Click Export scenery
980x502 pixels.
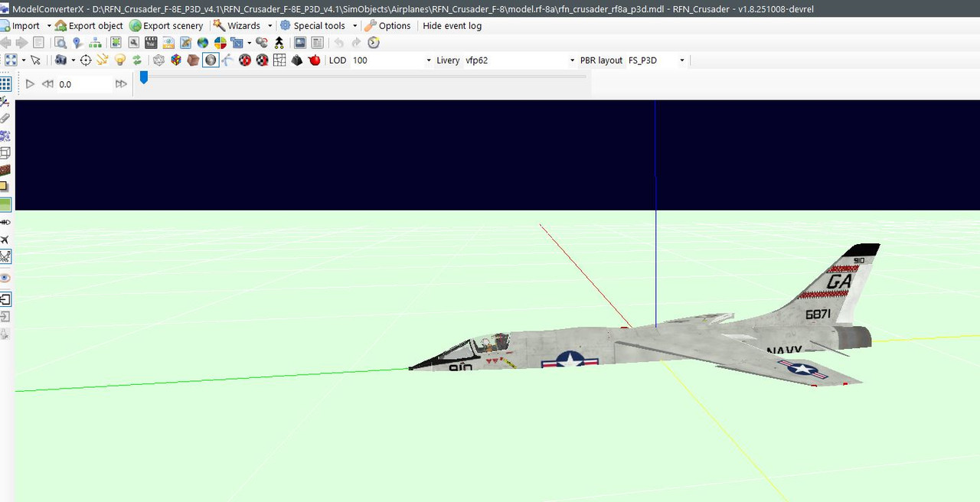click(166, 25)
